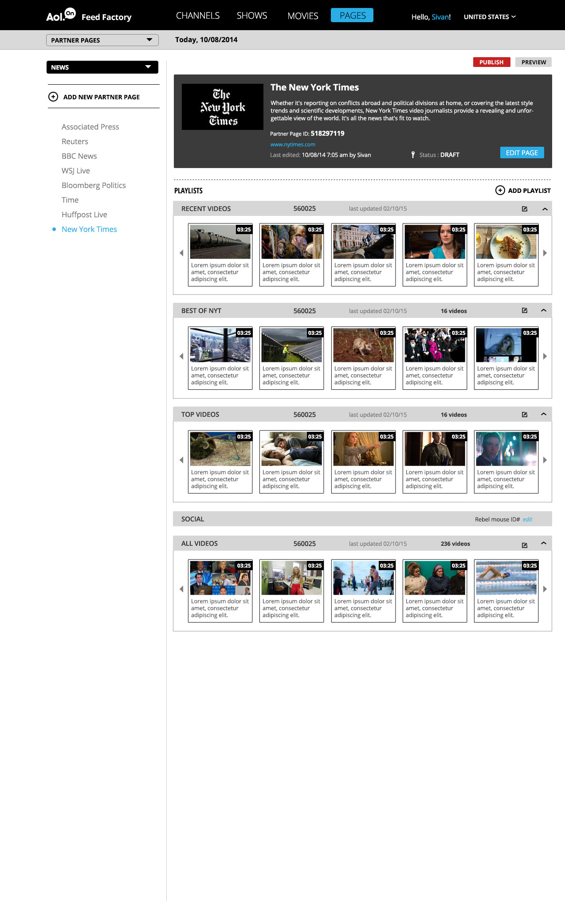Click the Add Playlist label
The image size is (565, 924).
pyautogui.click(x=529, y=191)
